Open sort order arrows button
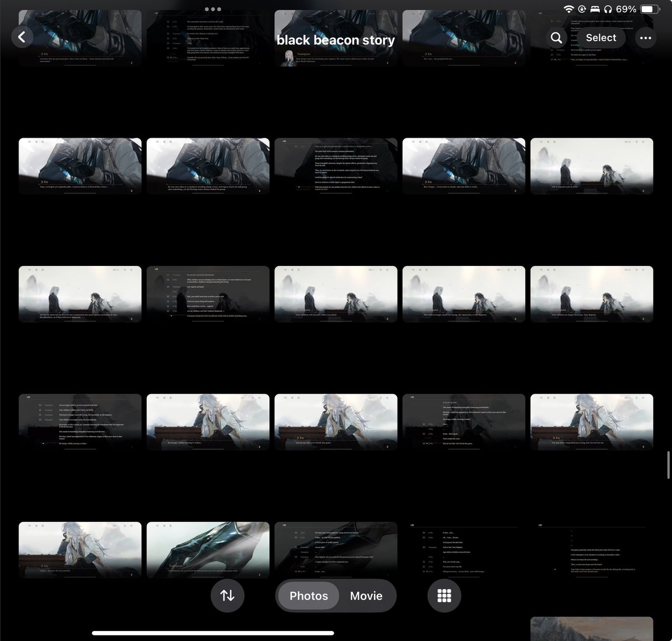This screenshot has width=672, height=641. (227, 596)
